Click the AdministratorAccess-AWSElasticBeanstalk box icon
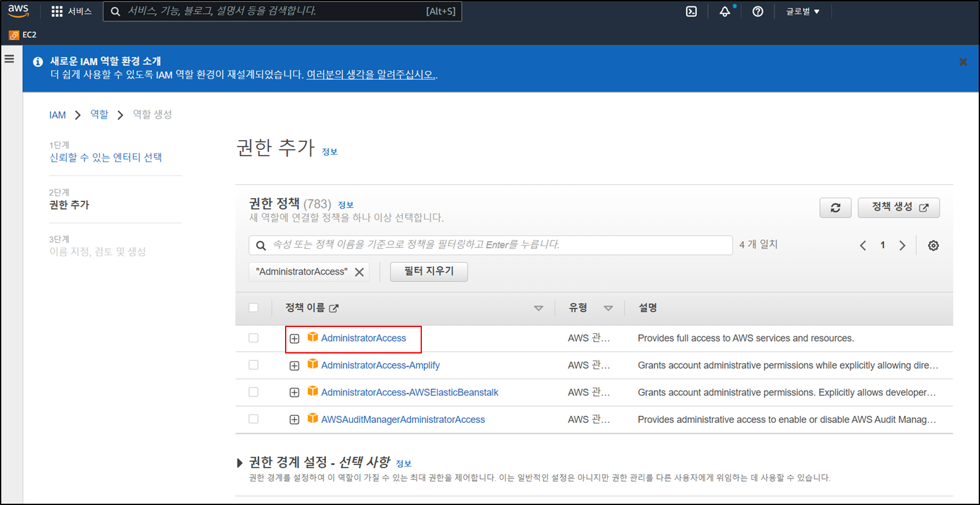 313,391
